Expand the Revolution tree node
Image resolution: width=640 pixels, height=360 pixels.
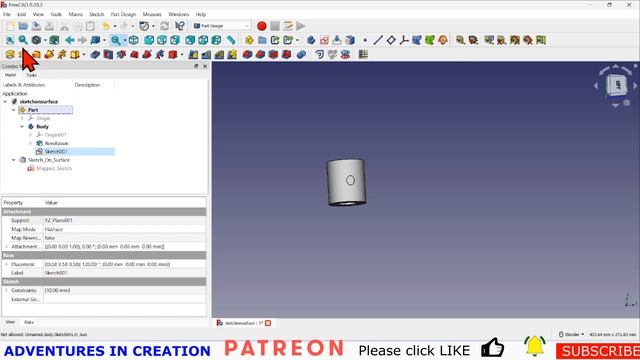[x=30, y=143]
